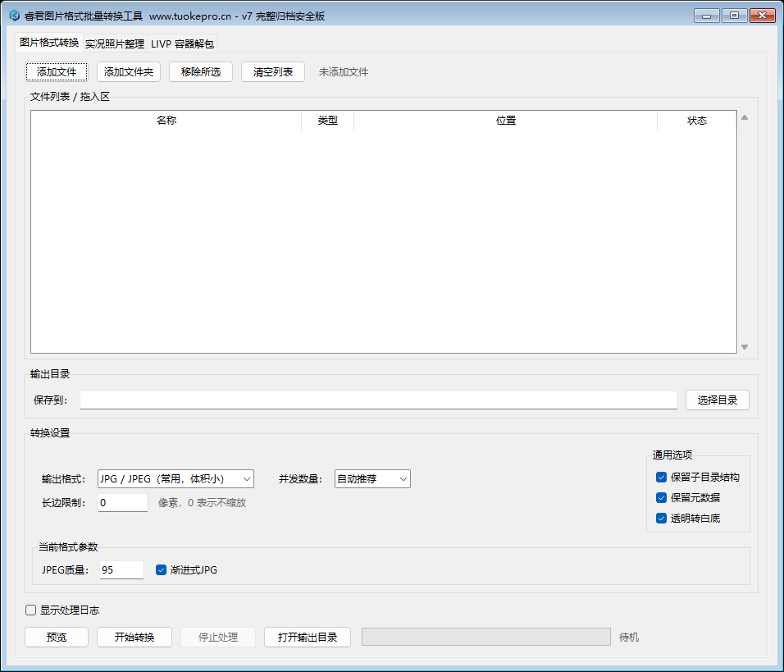This screenshot has width=784, height=672.
Task: Remove selected files with 移除所选
Action: pyautogui.click(x=200, y=72)
